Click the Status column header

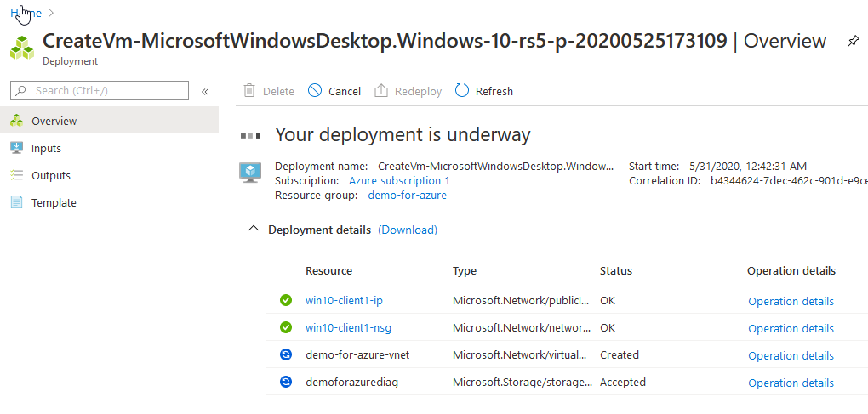click(x=616, y=271)
